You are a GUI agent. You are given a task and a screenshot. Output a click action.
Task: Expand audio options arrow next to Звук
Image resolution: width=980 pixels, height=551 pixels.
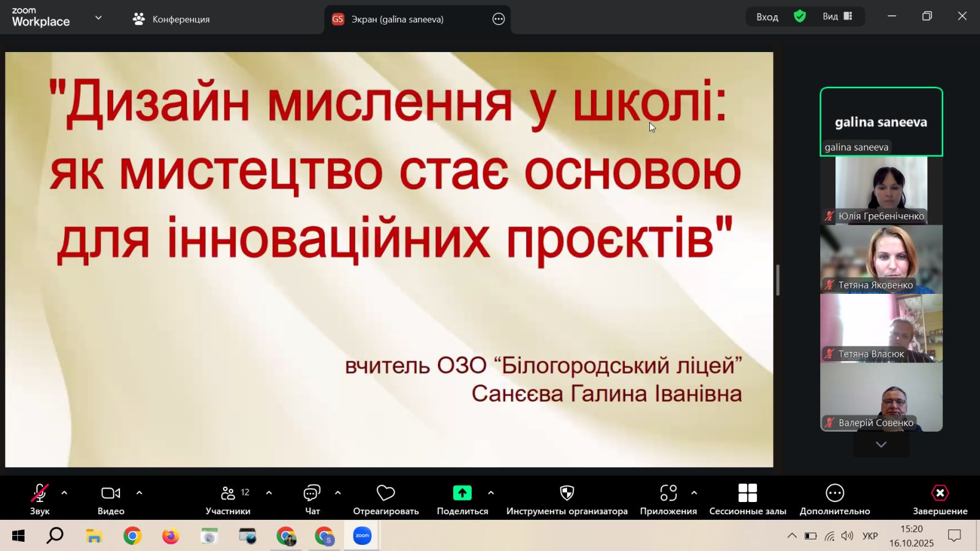pyautogui.click(x=64, y=492)
